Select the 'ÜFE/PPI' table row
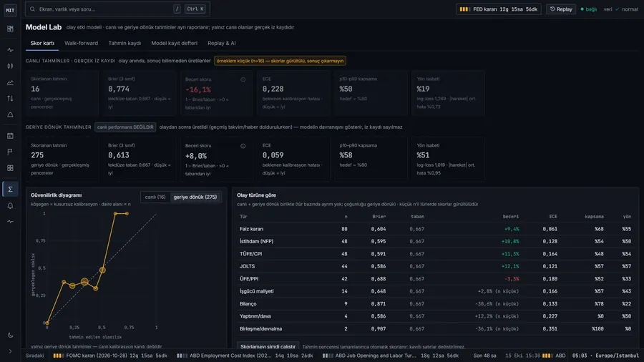This screenshot has width=644, height=362. pyautogui.click(x=435, y=279)
